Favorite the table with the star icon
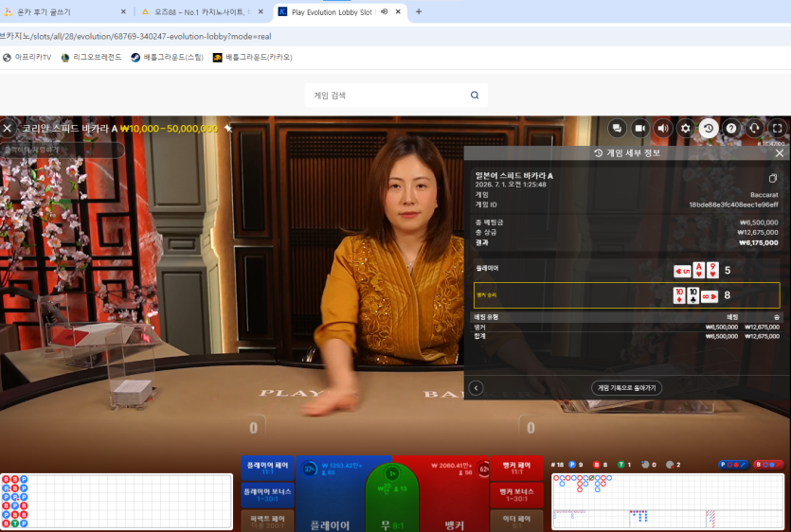The width and height of the screenshot is (791, 532). click(x=228, y=129)
